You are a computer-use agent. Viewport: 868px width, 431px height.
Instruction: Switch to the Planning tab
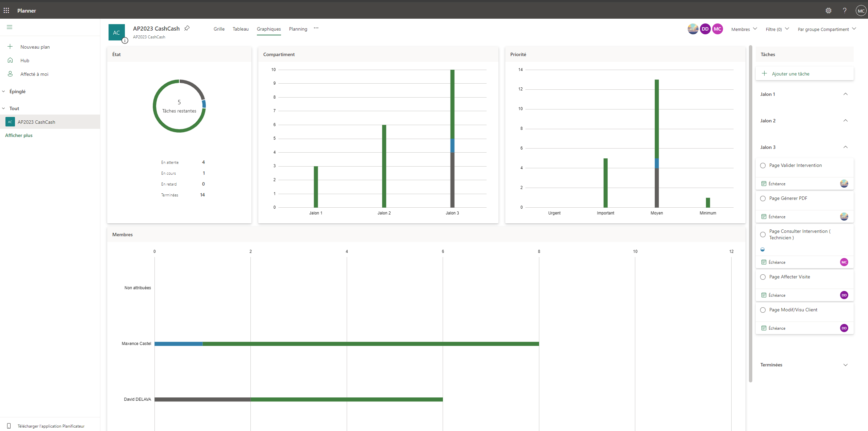click(298, 29)
